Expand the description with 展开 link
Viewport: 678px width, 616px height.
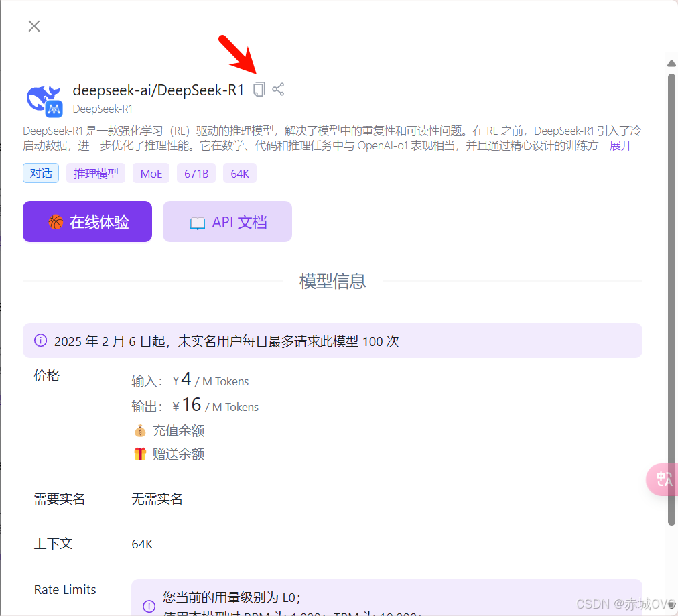pyautogui.click(x=620, y=145)
